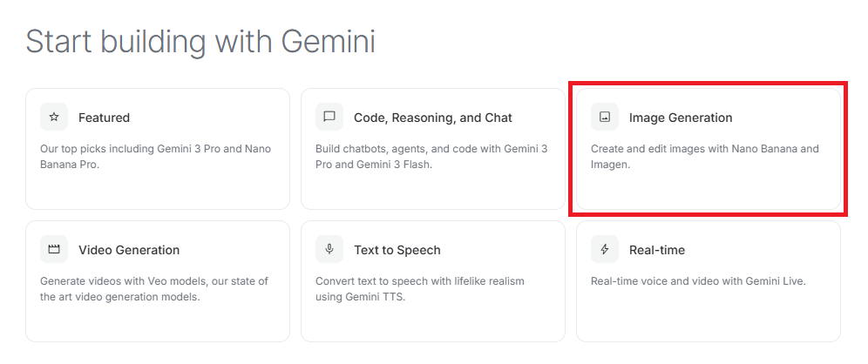Click the star icon on Featured card
The height and width of the screenshot is (364, 868).
tap(54, 117)
